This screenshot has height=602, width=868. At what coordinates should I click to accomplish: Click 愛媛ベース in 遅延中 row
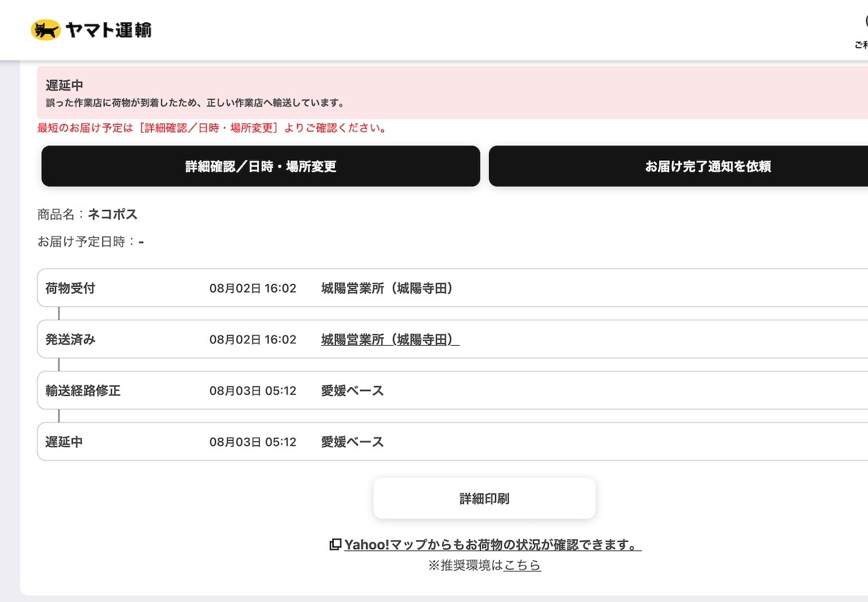point(353,442)
